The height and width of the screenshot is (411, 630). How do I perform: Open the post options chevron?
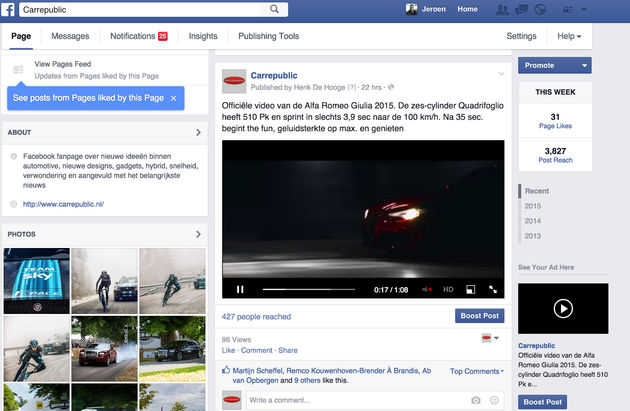501,74
